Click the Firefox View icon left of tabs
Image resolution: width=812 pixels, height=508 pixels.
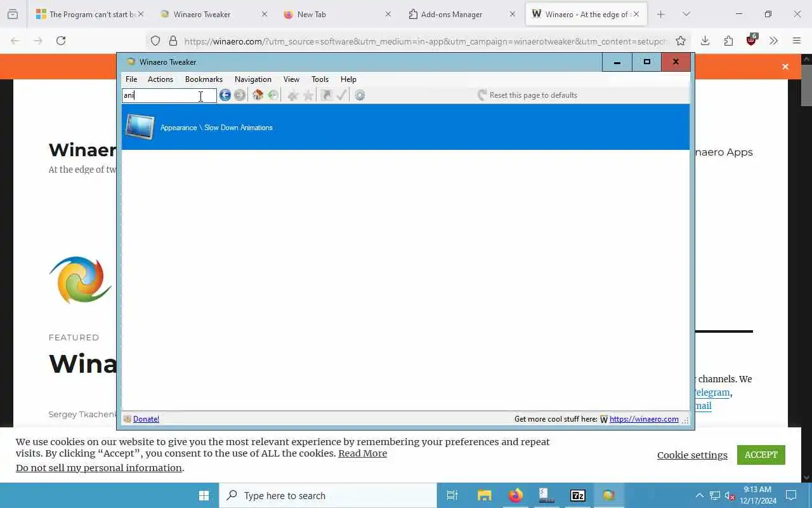[x=13, y=14]
